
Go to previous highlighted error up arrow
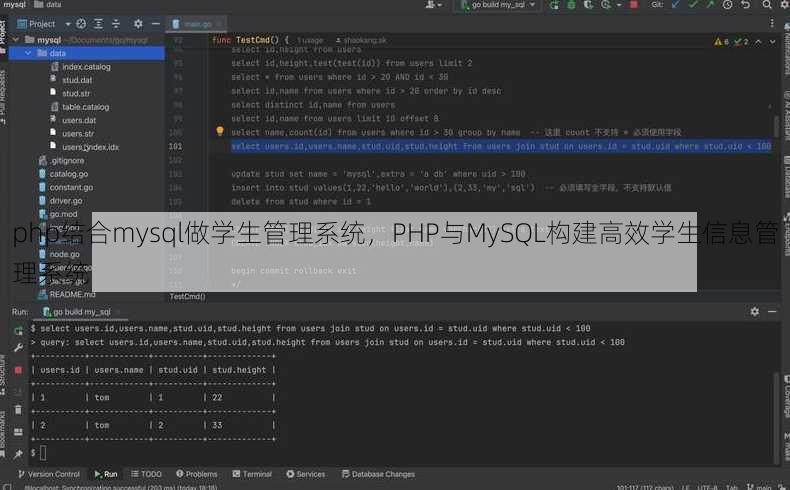758,42
